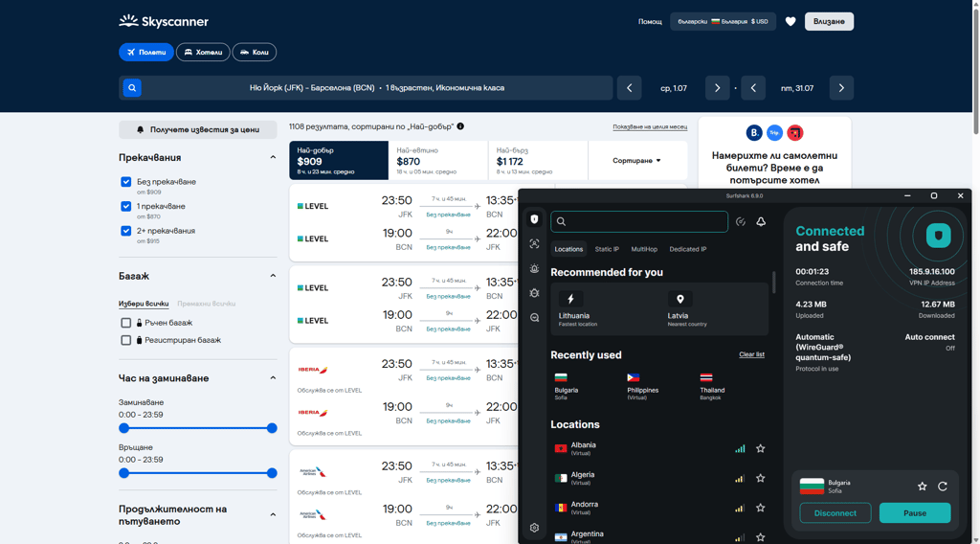Click the left handle of Заминаване time slider

click(x=123, y=428)
